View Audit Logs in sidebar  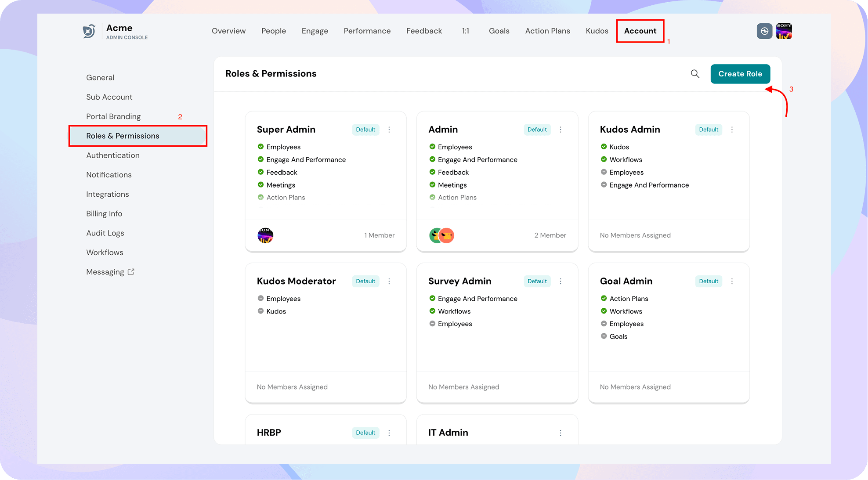[105, 233]
